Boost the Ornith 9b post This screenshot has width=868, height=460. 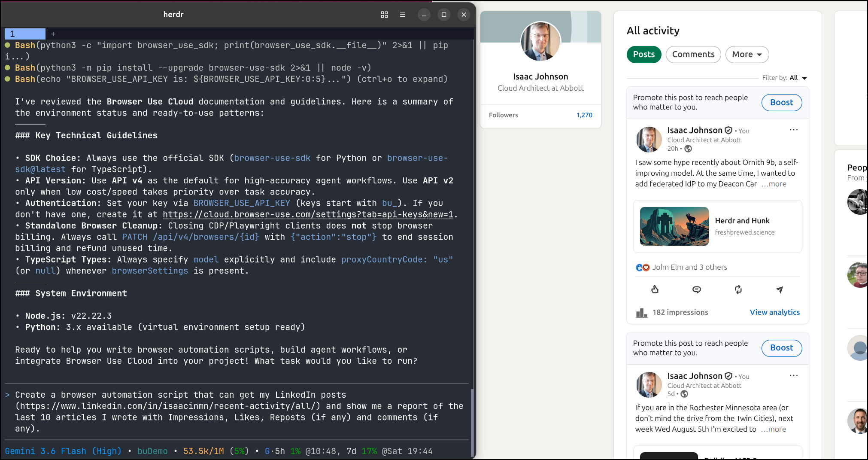[782, 103]
